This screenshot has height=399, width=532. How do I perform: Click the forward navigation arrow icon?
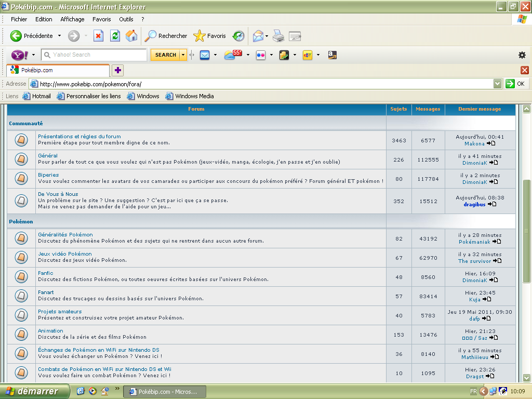pos(74,36)
